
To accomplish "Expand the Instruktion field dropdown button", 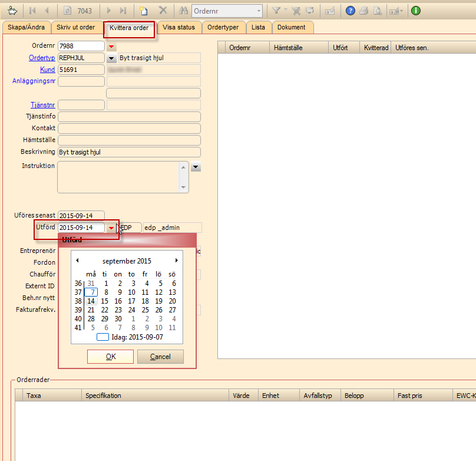I will click(x=196, y=167).
